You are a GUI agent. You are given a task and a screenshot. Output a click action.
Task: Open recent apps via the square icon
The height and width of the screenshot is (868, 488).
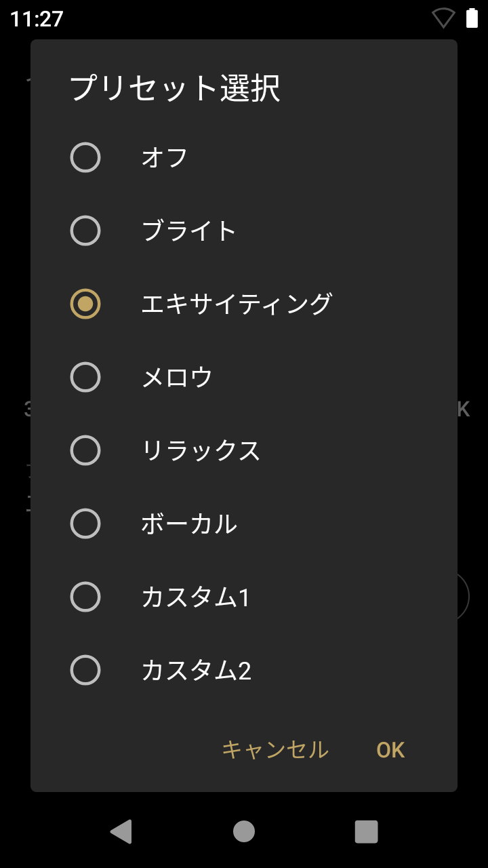(x=366, y=831)
